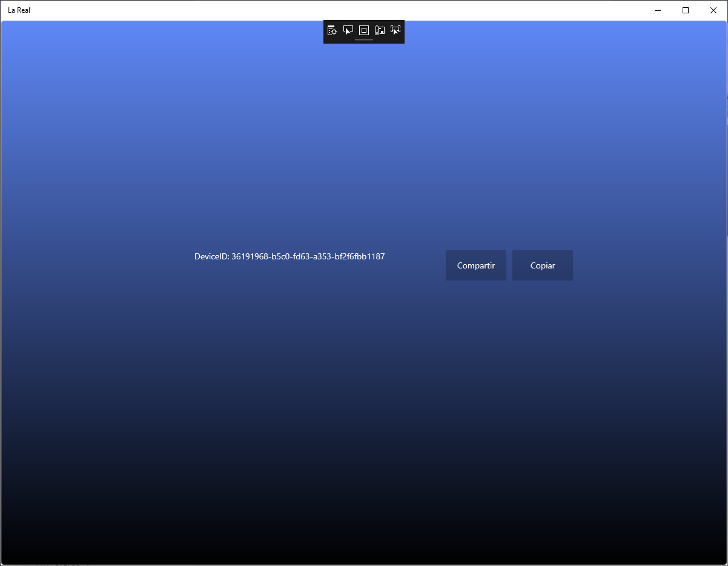Enable Track Focused Element icon
The width and height of the screenshot is (728, 566).
[395, 30]
